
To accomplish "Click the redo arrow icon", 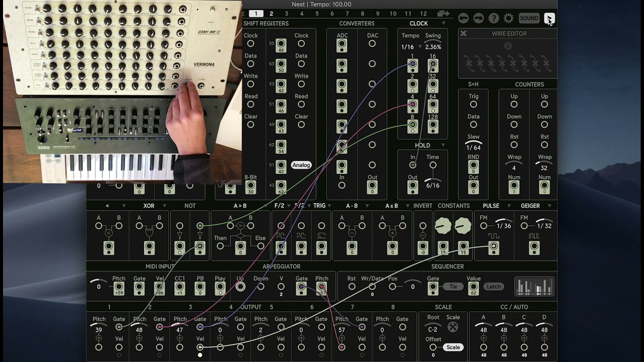I will [x=478, y=18].
